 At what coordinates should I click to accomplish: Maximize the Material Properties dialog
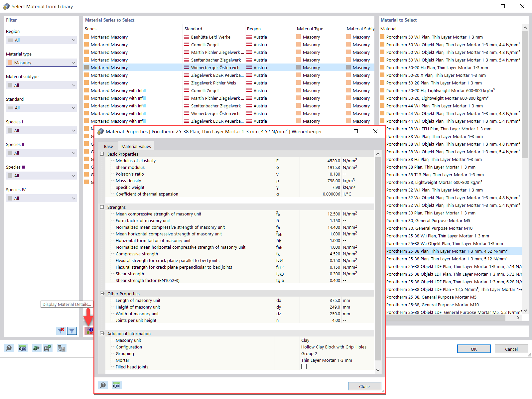(356, 131)
